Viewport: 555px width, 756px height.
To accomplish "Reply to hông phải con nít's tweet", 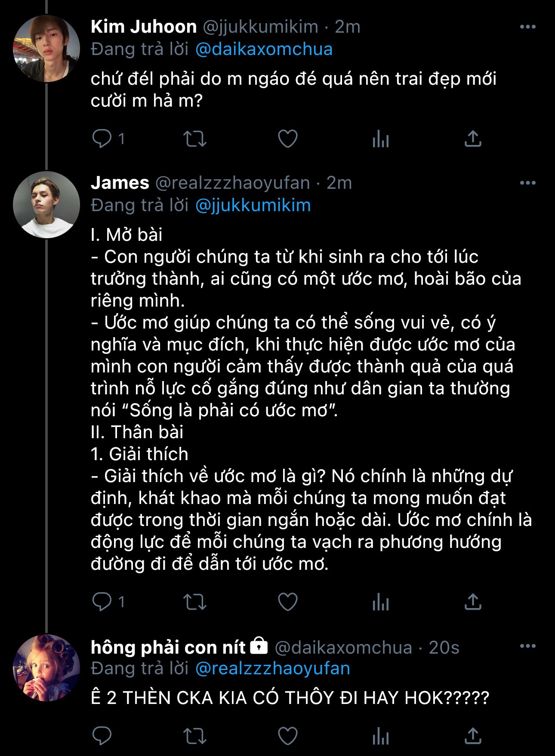I will (x=102, y=736).
